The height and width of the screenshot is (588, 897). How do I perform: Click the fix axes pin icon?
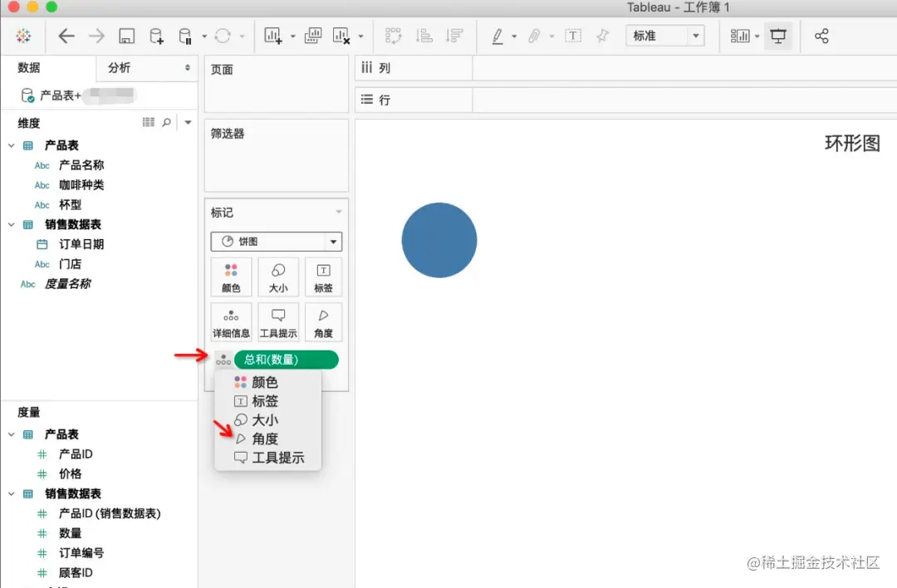tap(602, 36)
